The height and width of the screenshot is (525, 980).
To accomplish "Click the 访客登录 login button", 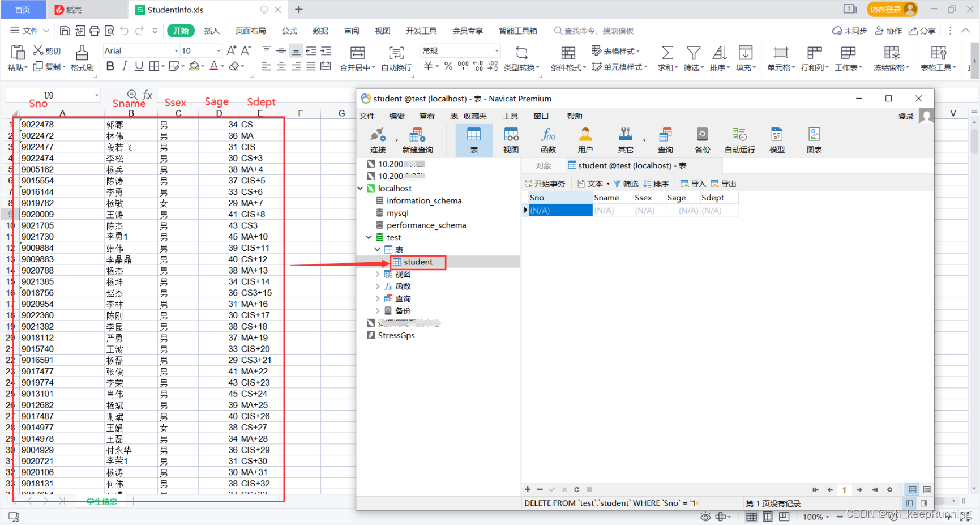I will coord(892,9).
